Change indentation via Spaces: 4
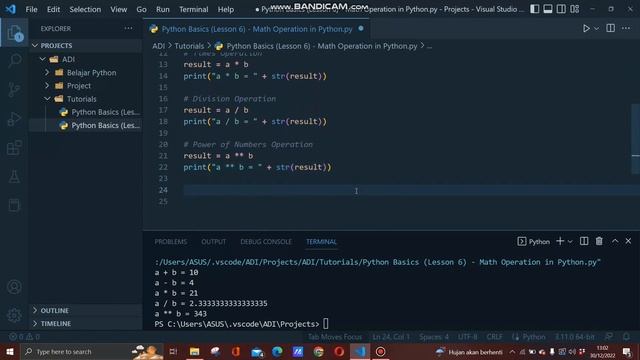Screen dimensions: 640x360 tap(434, 337)
